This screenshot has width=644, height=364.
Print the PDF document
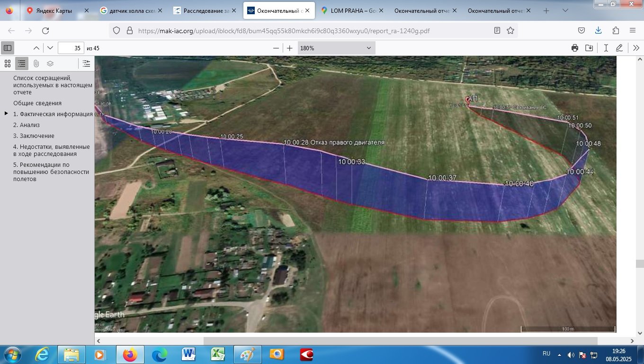tap(575, 48)
